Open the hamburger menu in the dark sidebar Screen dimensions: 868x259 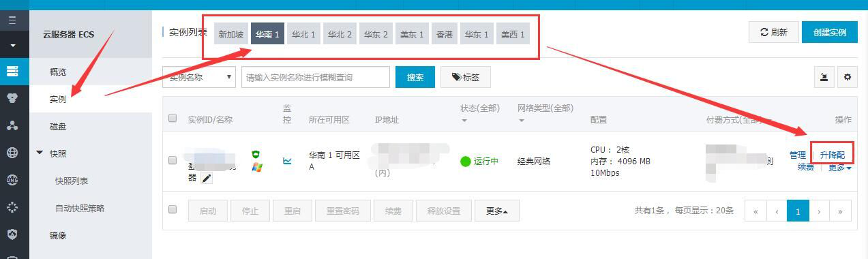tap(12, 20)
